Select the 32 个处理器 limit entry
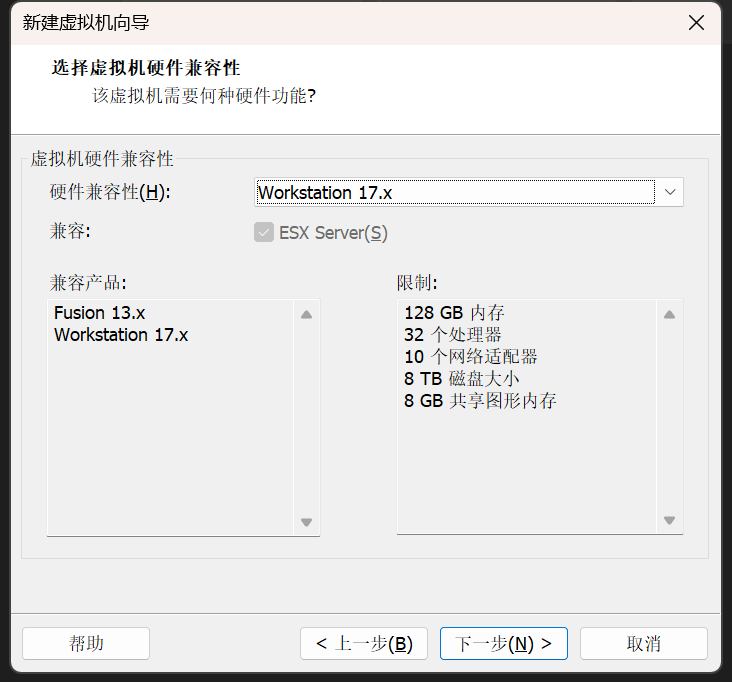The width and height of the screenshot is (732, 682). point(452,335)
